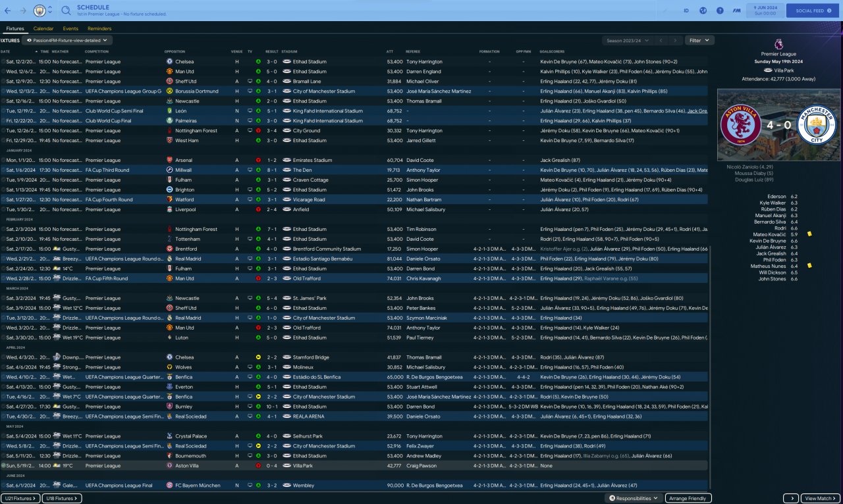Click the weather icon on the Brentford row
This screenshot has width=843, height=504.
pyautogui.click(x=57, y=249)
